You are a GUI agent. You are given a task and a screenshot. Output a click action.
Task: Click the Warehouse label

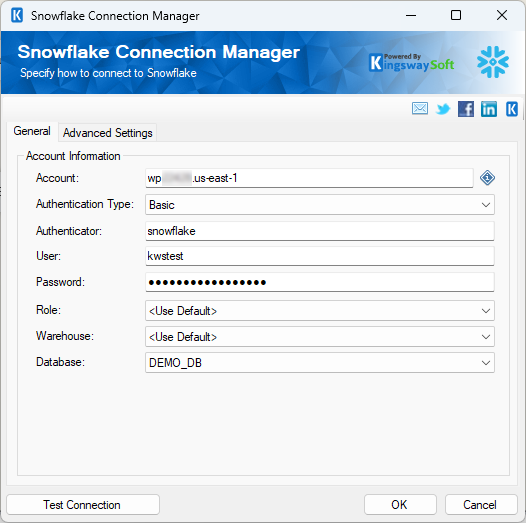[x=65, y=336]
